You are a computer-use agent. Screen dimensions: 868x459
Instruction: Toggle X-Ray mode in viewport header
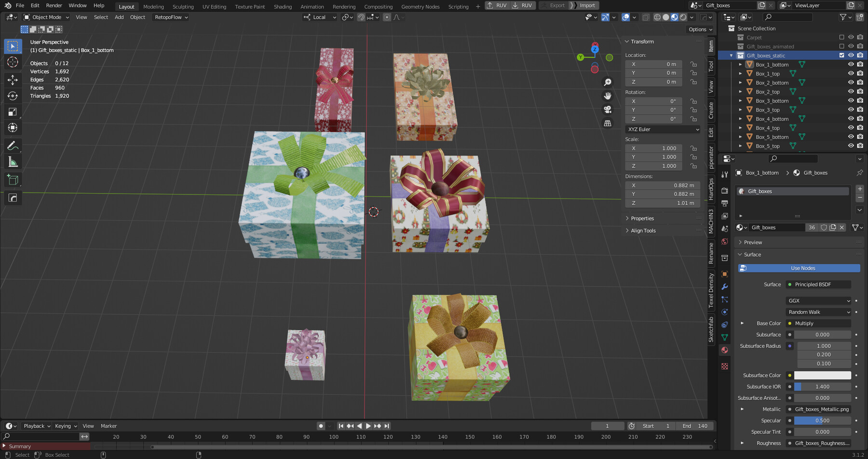[646, 17]
